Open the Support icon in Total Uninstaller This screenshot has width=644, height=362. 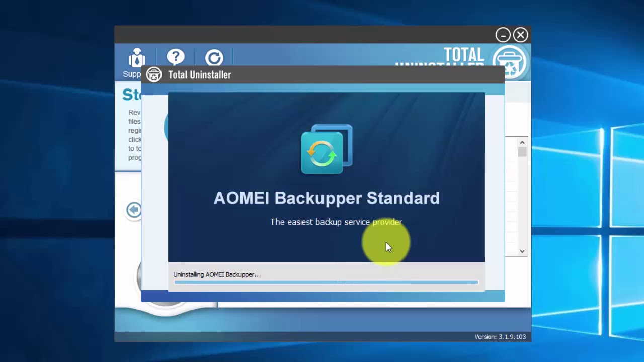(136, 58)
